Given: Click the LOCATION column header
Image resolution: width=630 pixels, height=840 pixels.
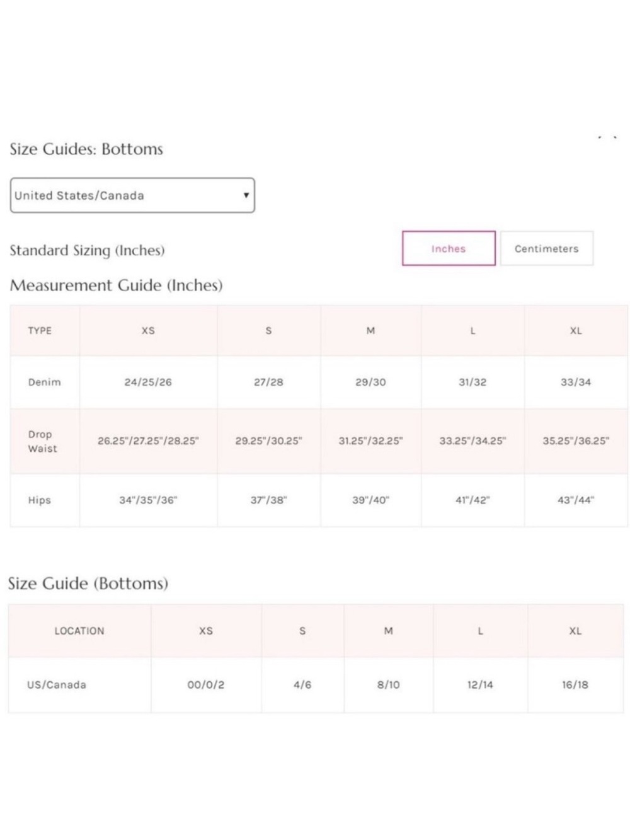Looking at the screenshot, I should pyautogui.click(x=79, y=631).
